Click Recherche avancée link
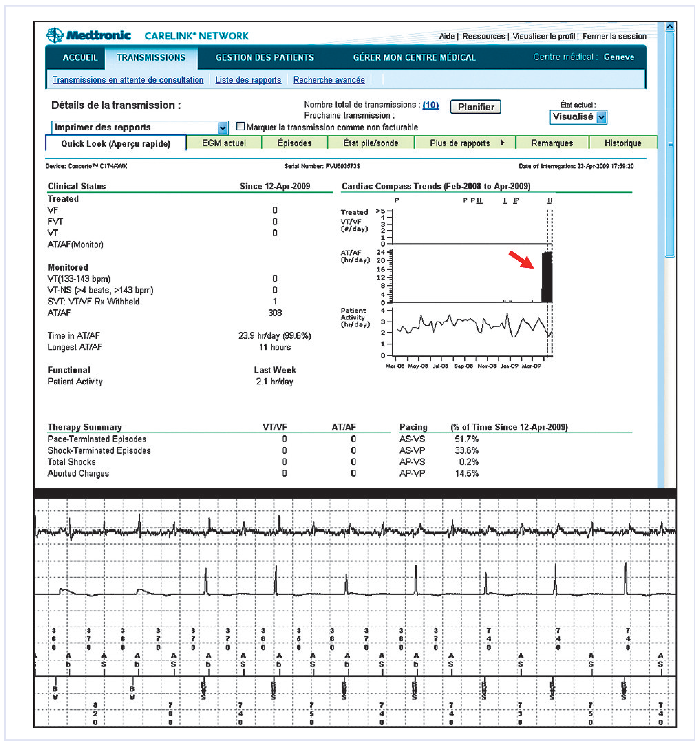700x747 pixels. pos(329,80)
